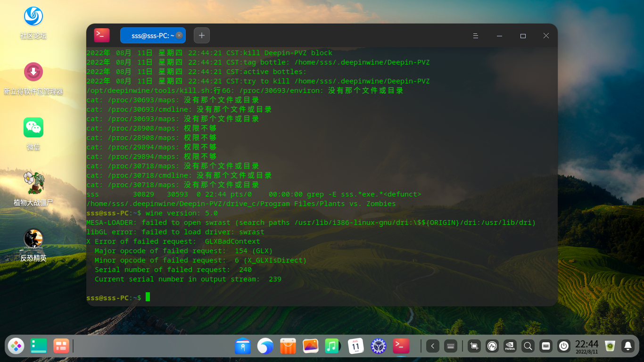Launch the music player from dock
This screenshot has height=362, width=644.
[332, 346]
